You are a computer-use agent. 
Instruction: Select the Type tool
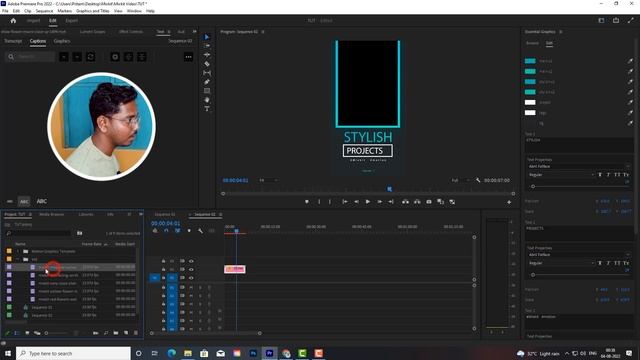207,109
